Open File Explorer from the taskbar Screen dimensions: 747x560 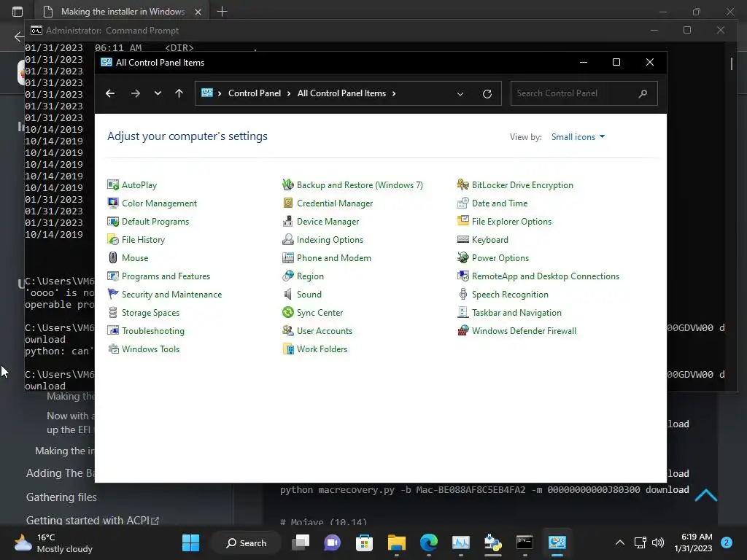point(396,542)
